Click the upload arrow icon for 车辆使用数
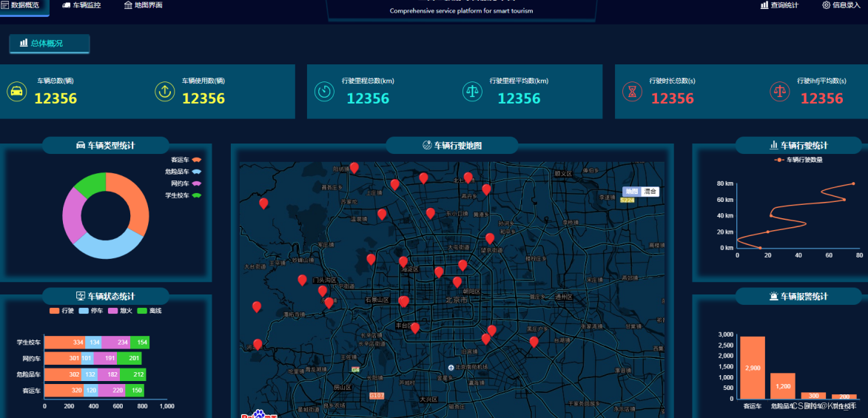This screenshot has width=868, height=418. 164,91
